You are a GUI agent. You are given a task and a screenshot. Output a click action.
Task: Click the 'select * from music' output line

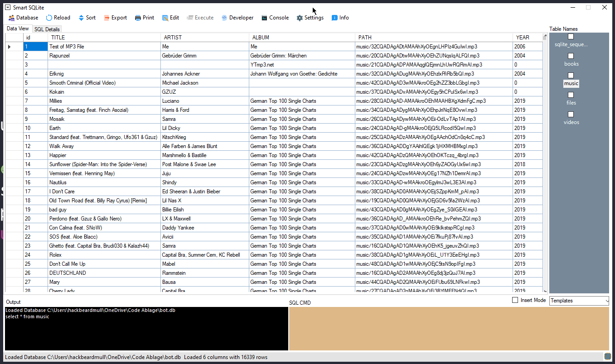pos(27,316)
